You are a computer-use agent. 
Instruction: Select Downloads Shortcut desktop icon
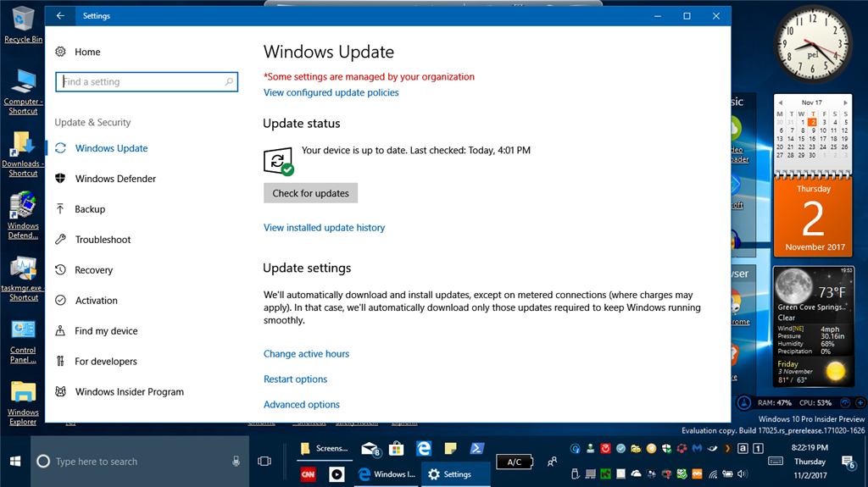[23, 154]
